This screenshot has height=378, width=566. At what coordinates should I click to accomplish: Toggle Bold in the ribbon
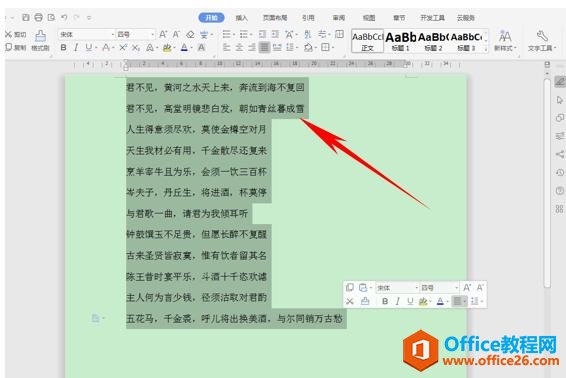64,47
